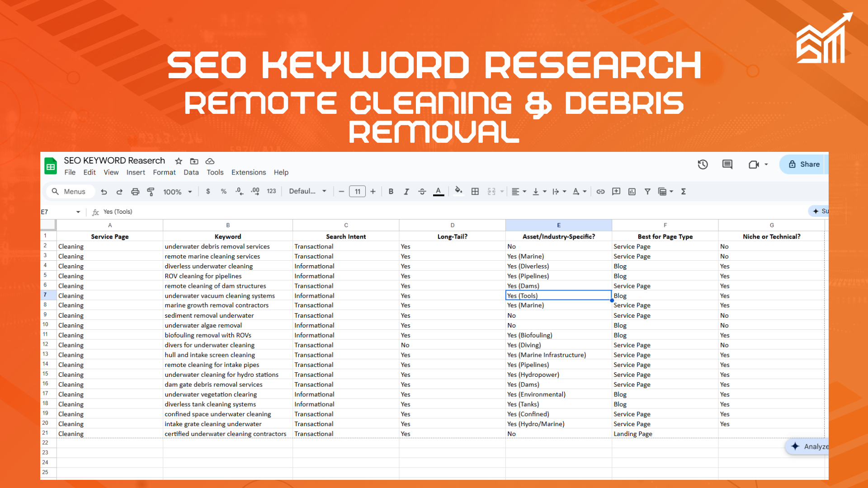Viewport: 868px width, 488px height.
Task: Increase font size plus button
Action: coord(373,192)
